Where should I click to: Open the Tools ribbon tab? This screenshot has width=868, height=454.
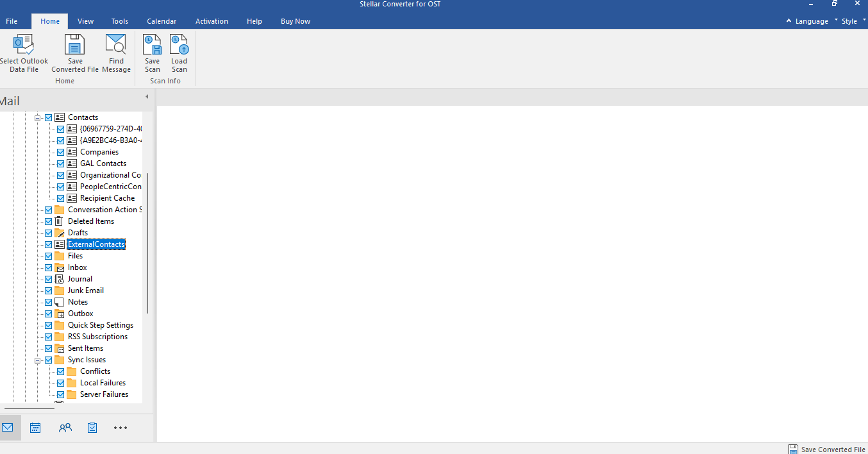pyautogui.click(x=120, y=21)
